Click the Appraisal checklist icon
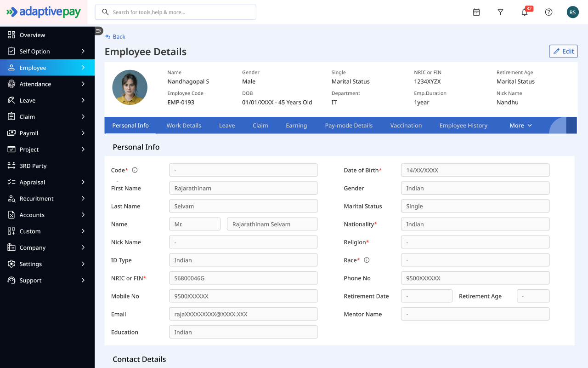Screen dimensions: 588x368 point(11,182)
